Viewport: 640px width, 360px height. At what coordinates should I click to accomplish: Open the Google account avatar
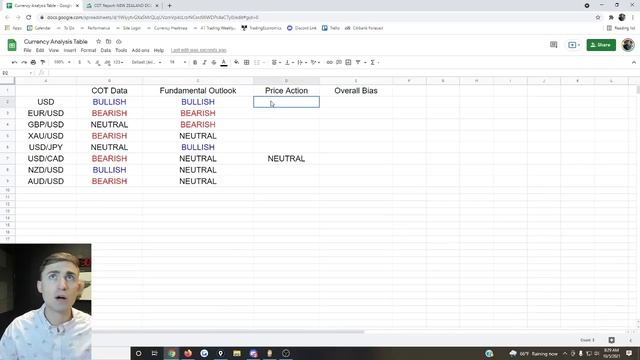pyautogui.click(x=628, y=45)
